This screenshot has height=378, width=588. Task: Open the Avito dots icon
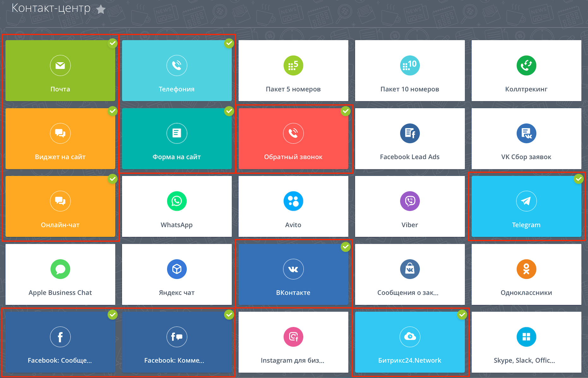tap(293, 201)
